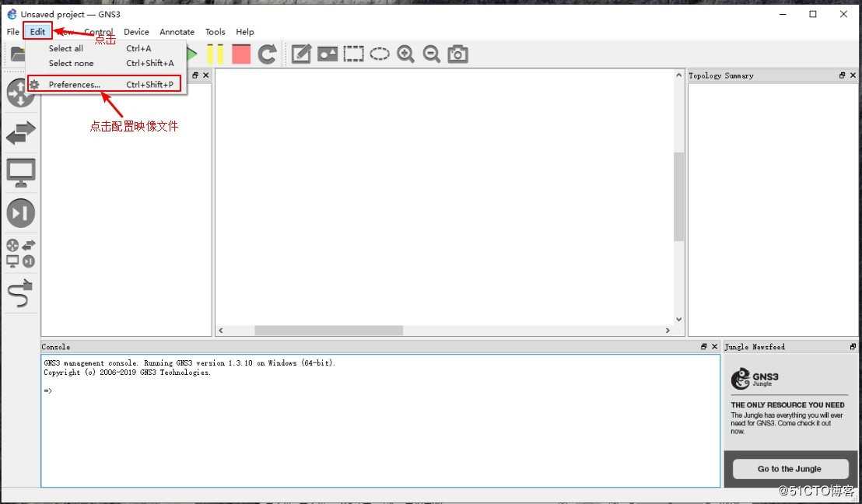Click the Control menu
862x504 pixels.
[x=99, y=31]
